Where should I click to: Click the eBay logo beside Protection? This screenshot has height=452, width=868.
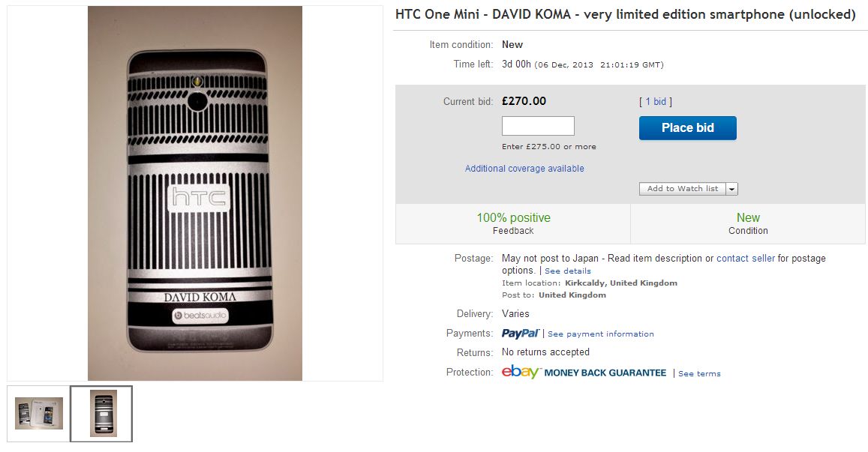pos(521,373)
